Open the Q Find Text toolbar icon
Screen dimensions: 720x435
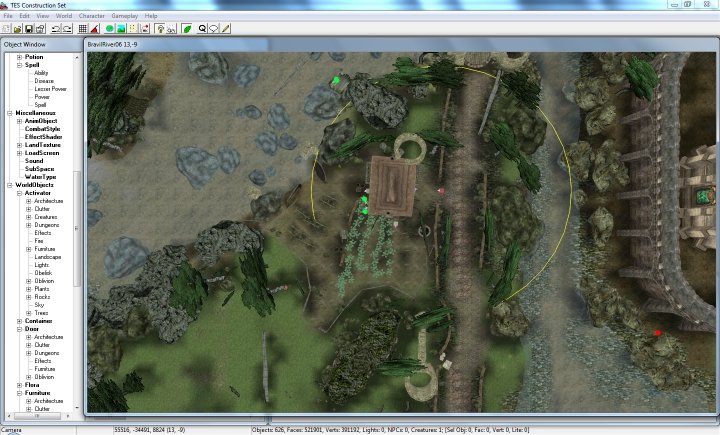202,28
